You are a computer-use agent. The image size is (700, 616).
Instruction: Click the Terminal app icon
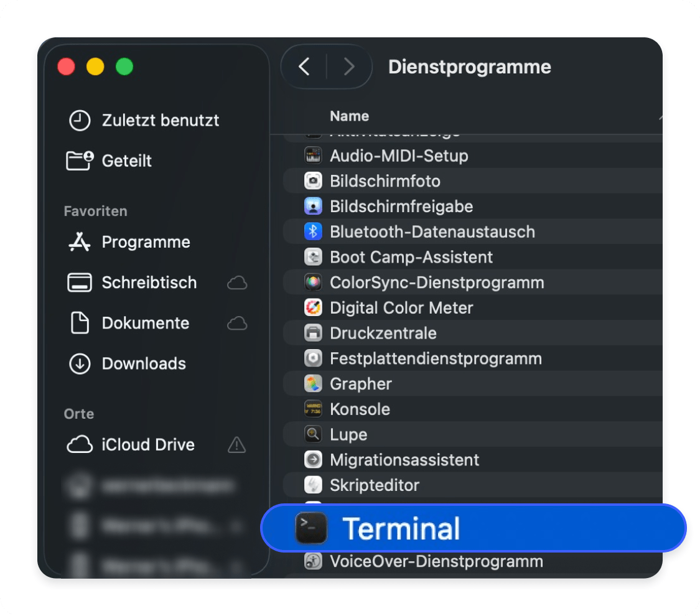point(310,529)
